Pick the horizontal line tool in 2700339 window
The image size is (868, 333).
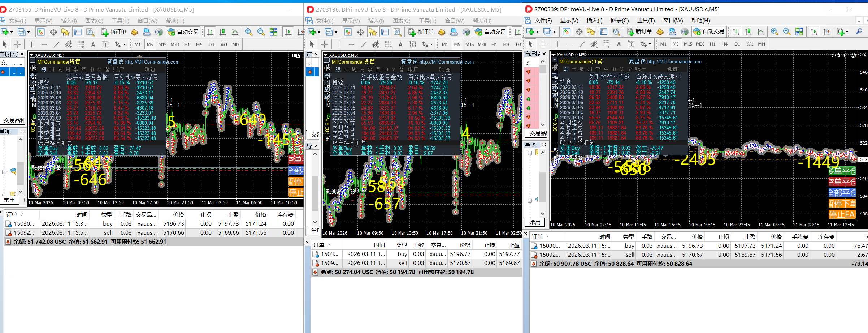pos(569,44)
